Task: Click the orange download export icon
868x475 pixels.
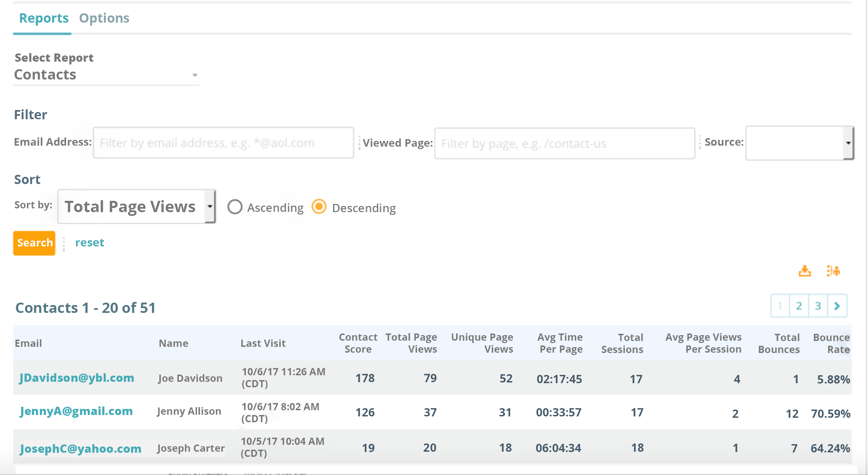Action: pos(805,271)
